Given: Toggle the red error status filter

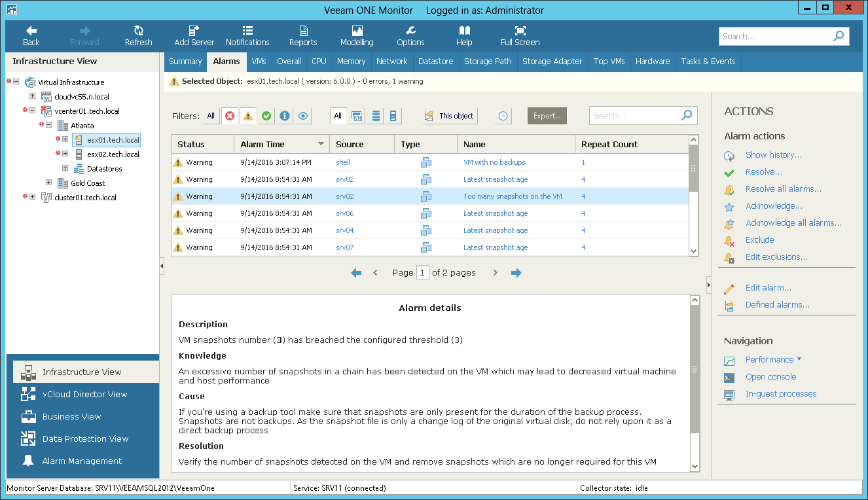Looking at the screenshot, I should coord(230,116).
